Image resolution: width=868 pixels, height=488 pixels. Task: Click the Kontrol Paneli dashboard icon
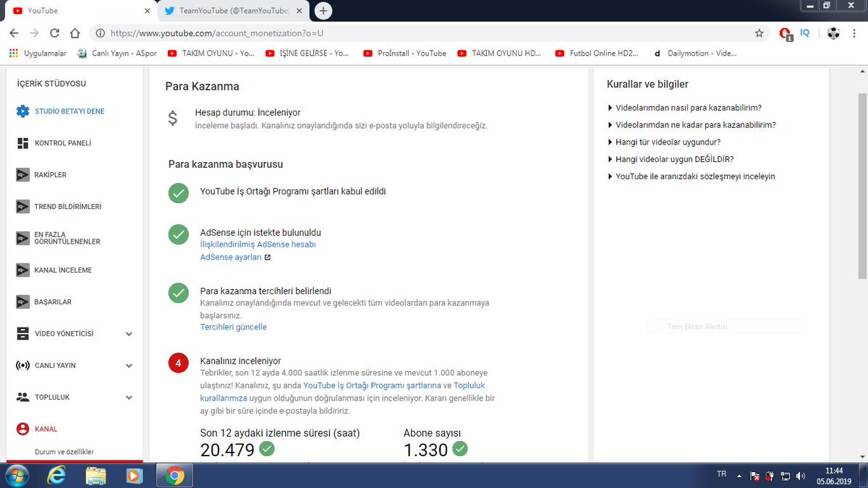point(22,143)
